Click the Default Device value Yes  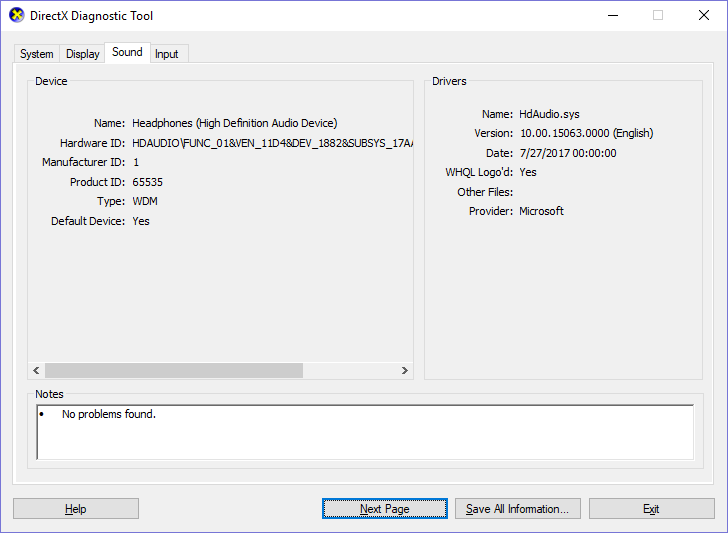[141, 221]
